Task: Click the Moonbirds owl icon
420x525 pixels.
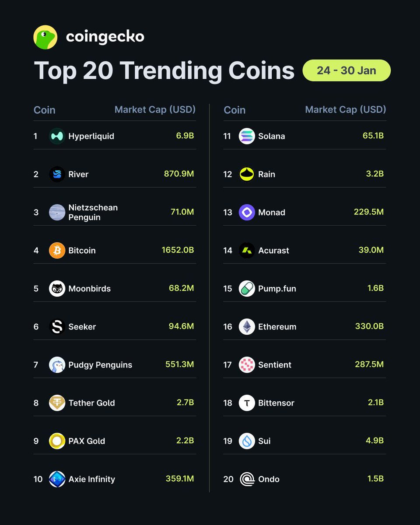Action: coord(57,288)
